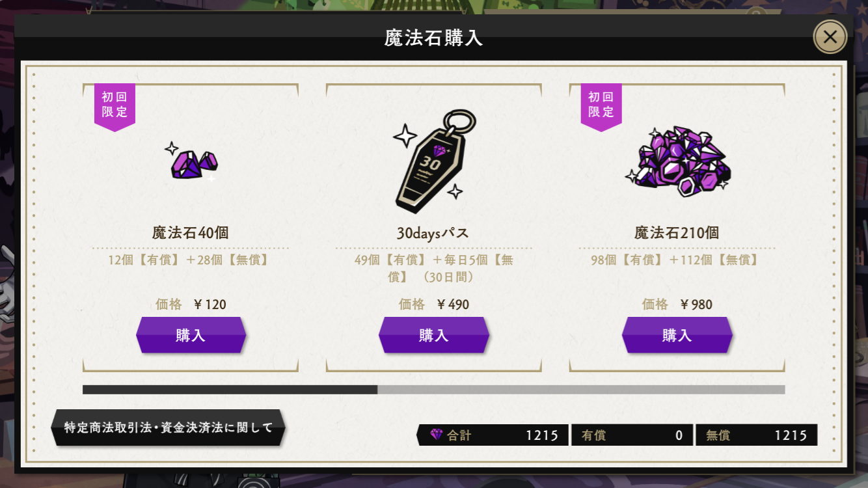
Task: Purchase the 魔法石210個 pack for ¥980
Action: click(677, 335)
